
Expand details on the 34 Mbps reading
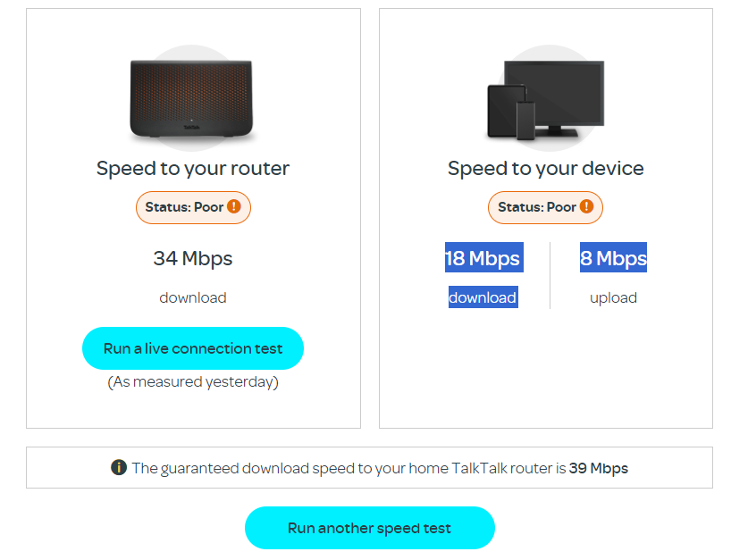pos(192,258)
